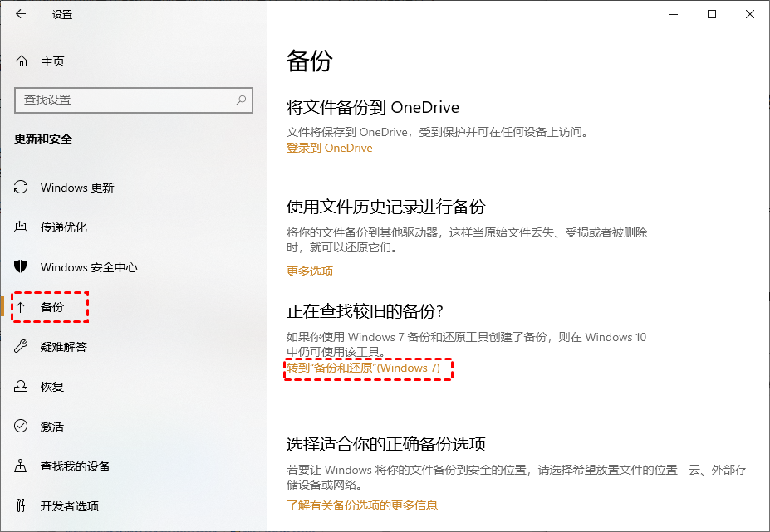Open 转到"备份和还原"(Windows 7) link
Image resolution: width=770 pixels, height=532 pixels.
[x=363, y=368]
